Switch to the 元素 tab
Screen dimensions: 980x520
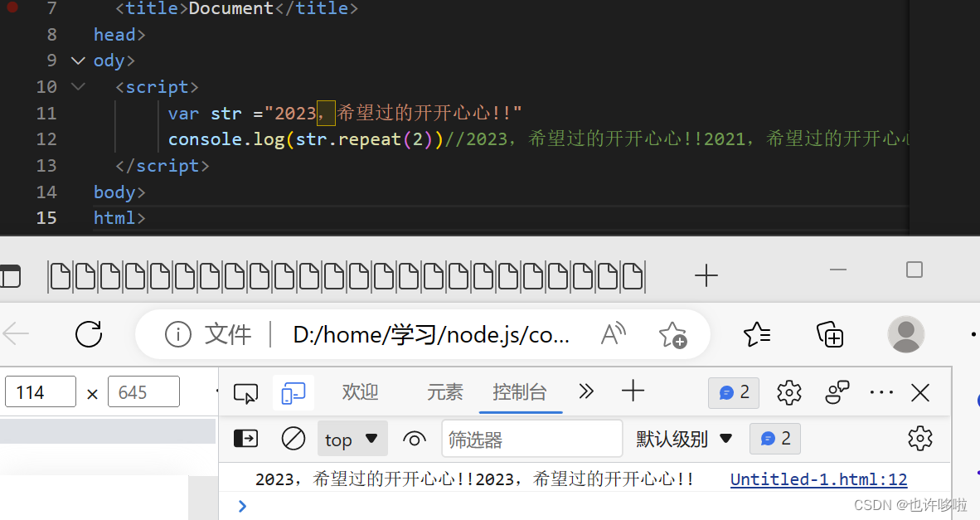pos(445,392)
